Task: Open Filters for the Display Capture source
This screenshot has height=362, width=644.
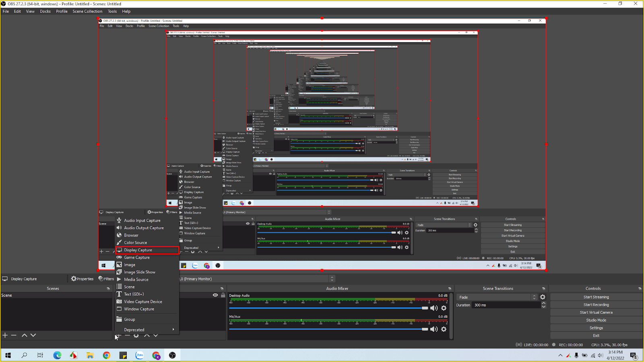Action: (x=106, y=279)
